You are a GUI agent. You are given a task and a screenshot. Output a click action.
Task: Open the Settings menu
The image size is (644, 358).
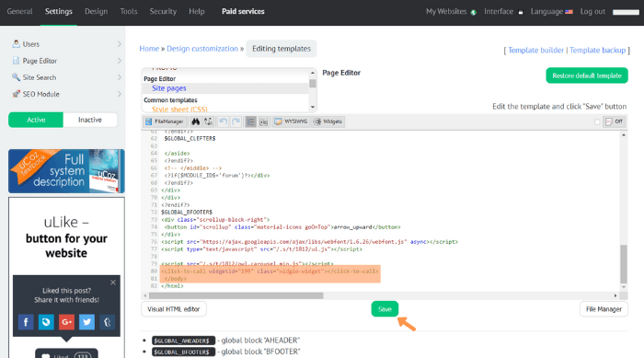58,12
